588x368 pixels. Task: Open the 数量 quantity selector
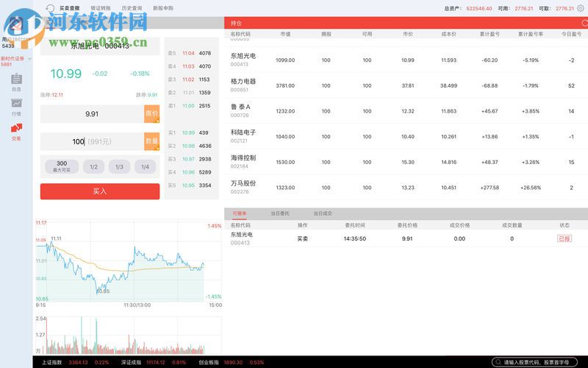coord(151,141)
